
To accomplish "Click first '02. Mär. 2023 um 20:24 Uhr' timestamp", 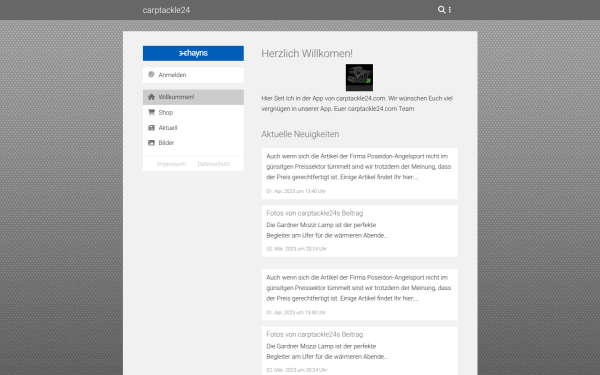I will 297,249.
